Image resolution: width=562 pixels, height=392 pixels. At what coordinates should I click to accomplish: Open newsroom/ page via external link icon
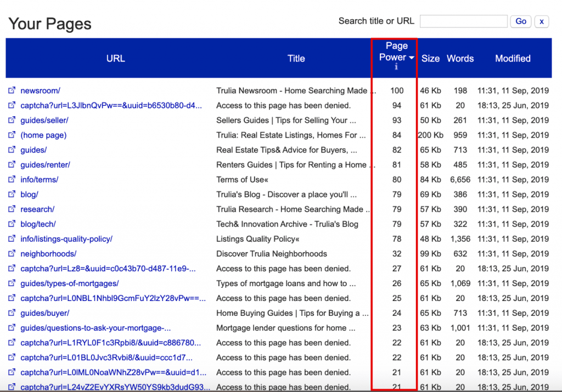(12, 90)
